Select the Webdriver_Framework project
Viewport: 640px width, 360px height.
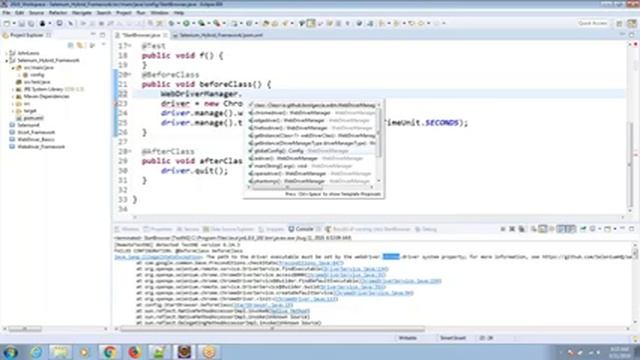[41, 147]
